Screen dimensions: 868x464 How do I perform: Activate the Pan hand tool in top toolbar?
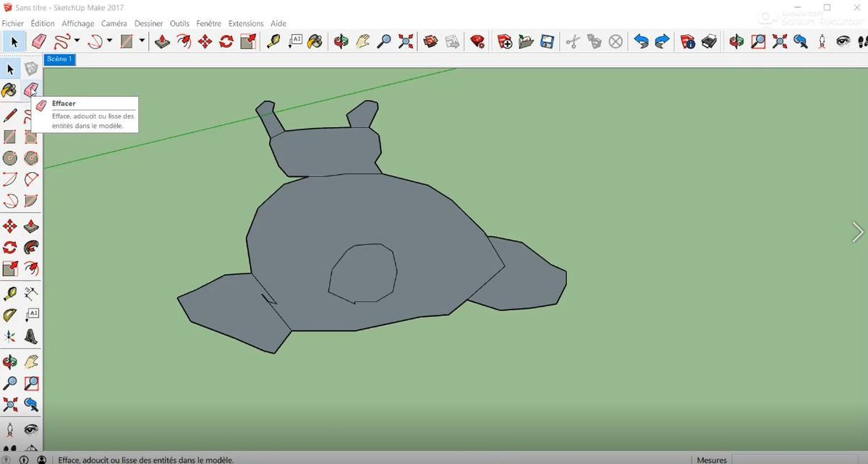click(x=363, y=41)
